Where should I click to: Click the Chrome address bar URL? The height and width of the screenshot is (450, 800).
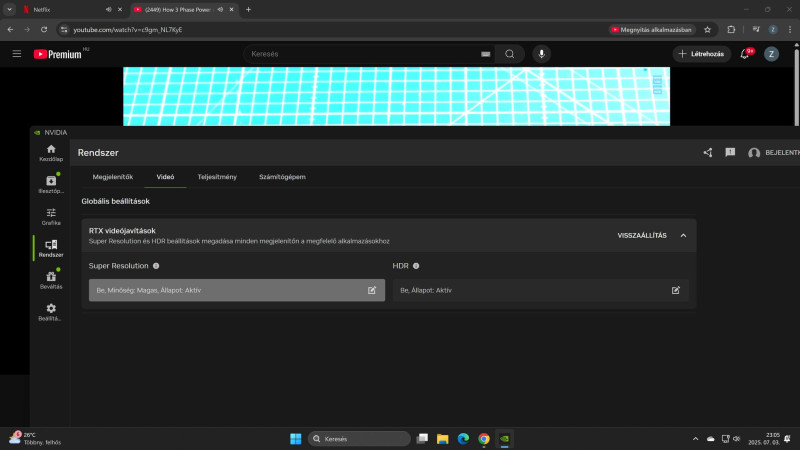128,30
